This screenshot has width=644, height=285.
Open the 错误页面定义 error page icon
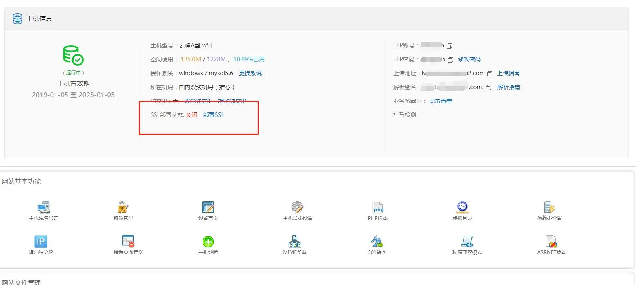(x=128, y=242)
